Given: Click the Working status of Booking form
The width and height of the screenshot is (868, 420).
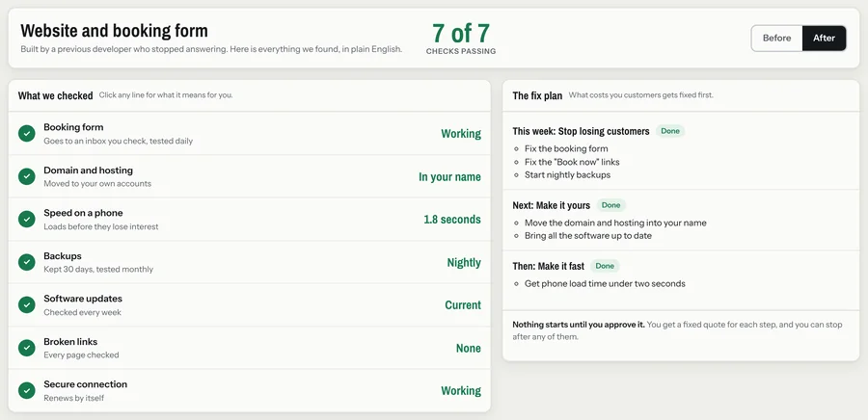Looking at the screenshot, I should pos(461,134).
